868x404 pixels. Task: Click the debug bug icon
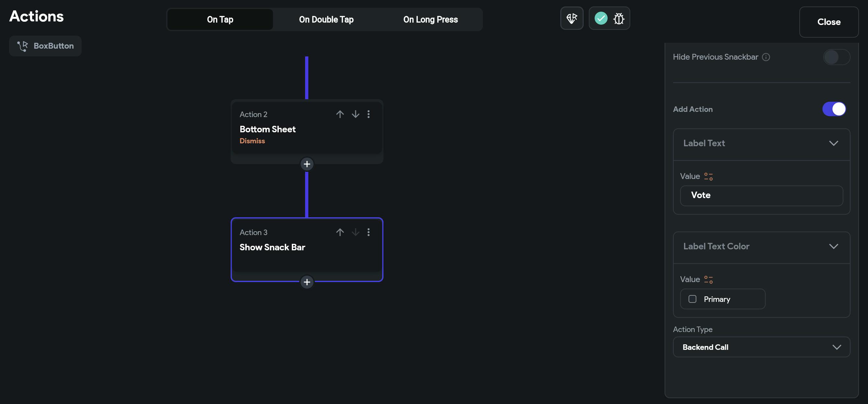click(619, 18)
